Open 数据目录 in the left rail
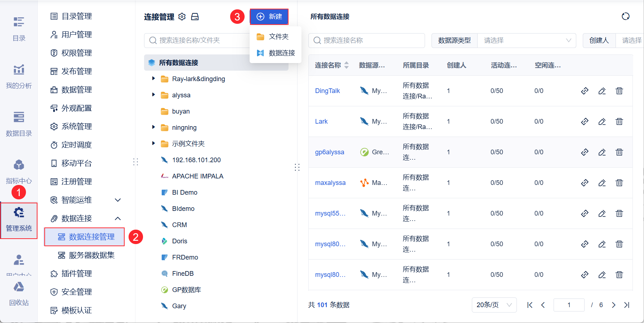 (x=19, y=124)
